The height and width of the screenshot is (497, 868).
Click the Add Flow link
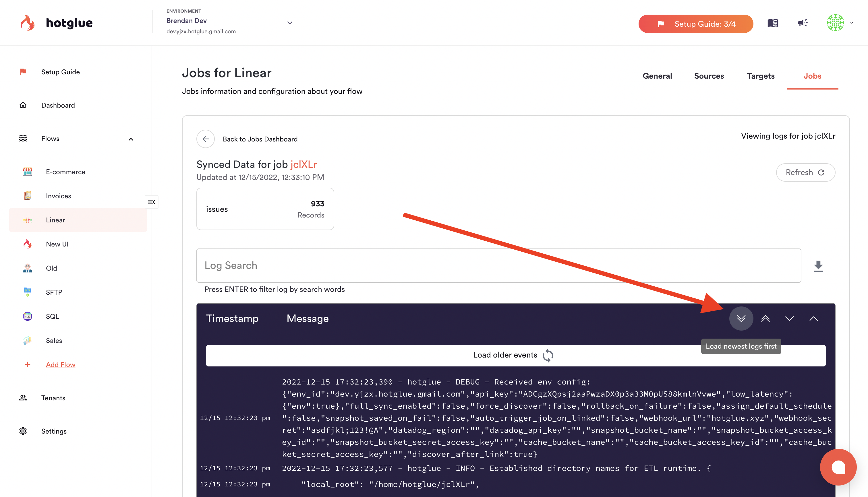(60, 364)
